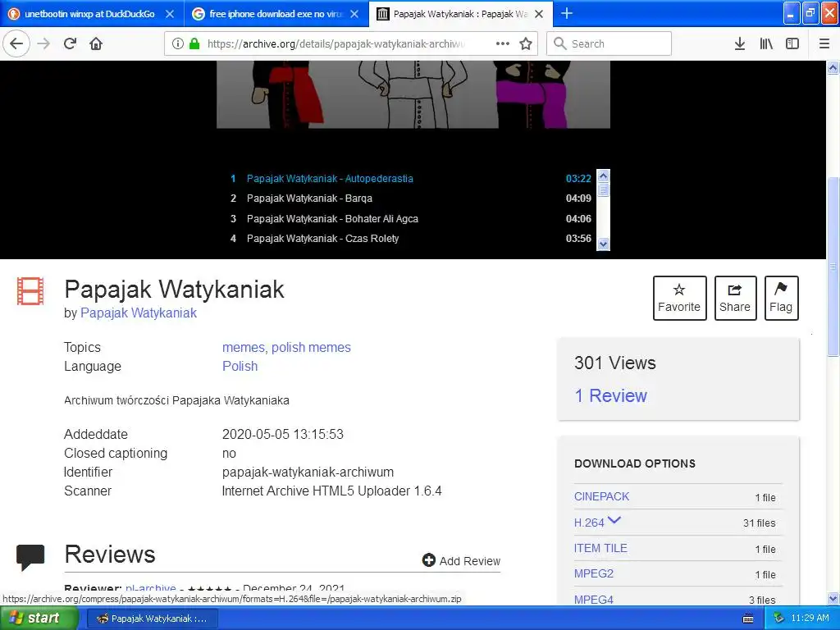
Task: Open the Firefox hamburger menu
Action: click(824, 43)
